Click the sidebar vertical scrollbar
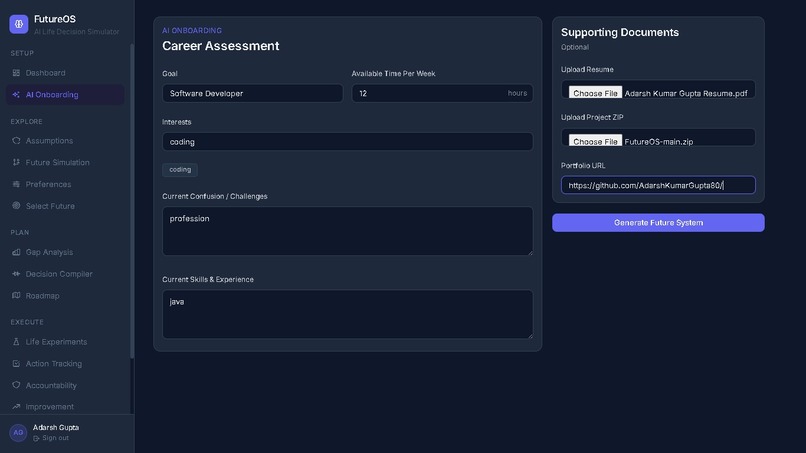This screenshot has width=806, height=453. pyautogui.click(x=132, y=201)
